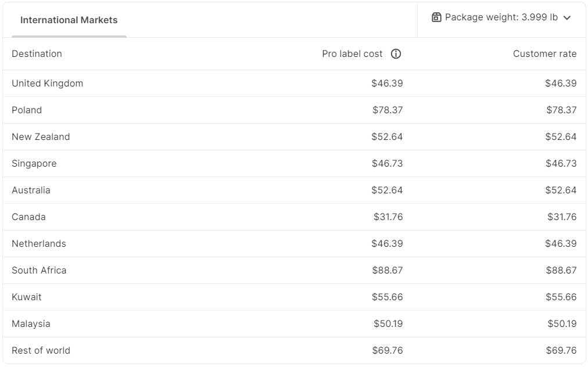Viewport: 588px width, 367px height.
Task: Click the Australia destination row
Action: 31,190
